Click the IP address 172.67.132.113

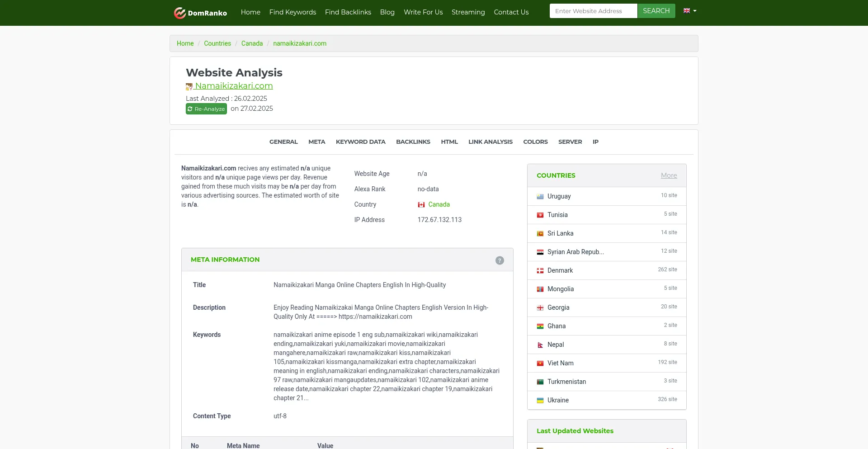[439, 220]
